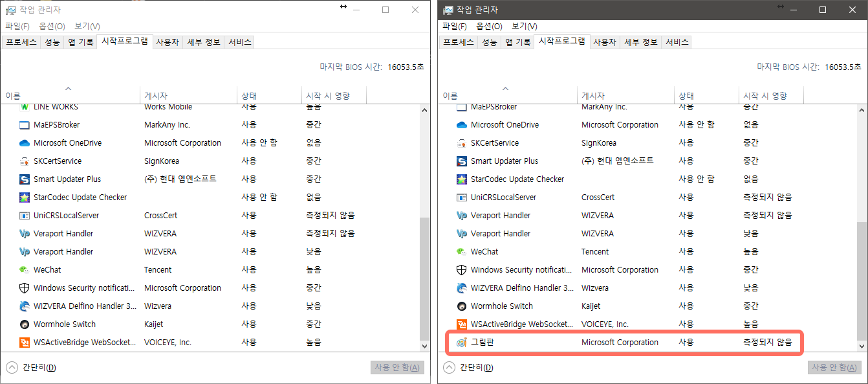Image resolution: width=868 pixels, height=384 pixels.
Task: Click WeChat icon in right window
Action: coord(462,252)
